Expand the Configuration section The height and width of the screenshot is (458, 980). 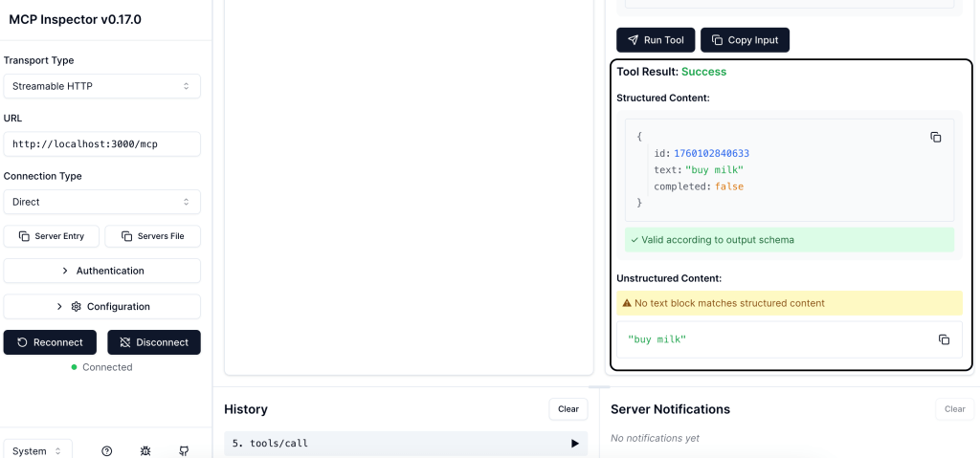pyautogui.click(x=101, y=307)
